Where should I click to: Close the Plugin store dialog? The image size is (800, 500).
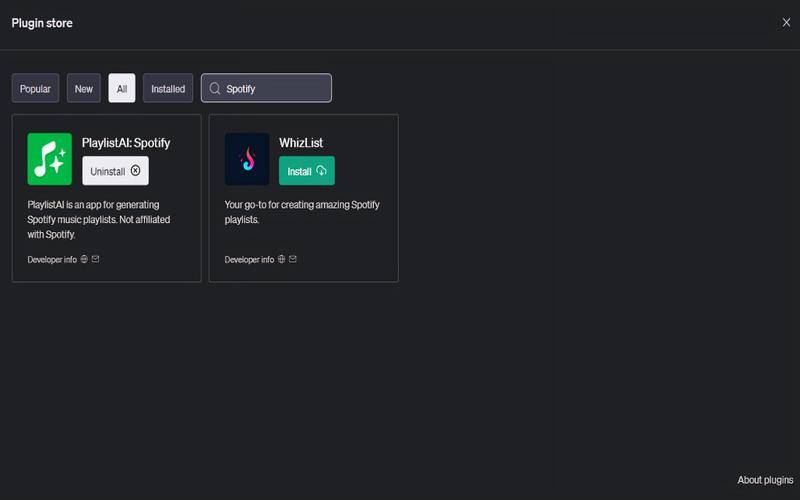pos(786,22)
